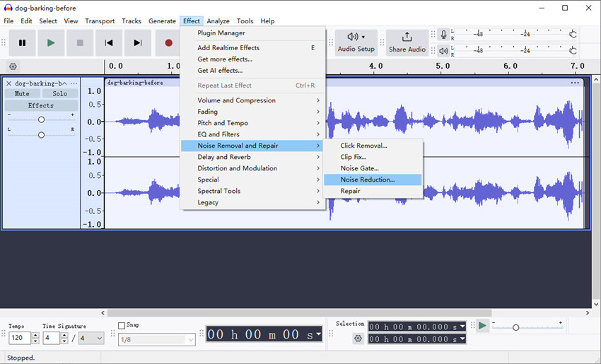Screen dimensions: 601x364
Task: Open Audio Setup
Action: pos(356,42)
